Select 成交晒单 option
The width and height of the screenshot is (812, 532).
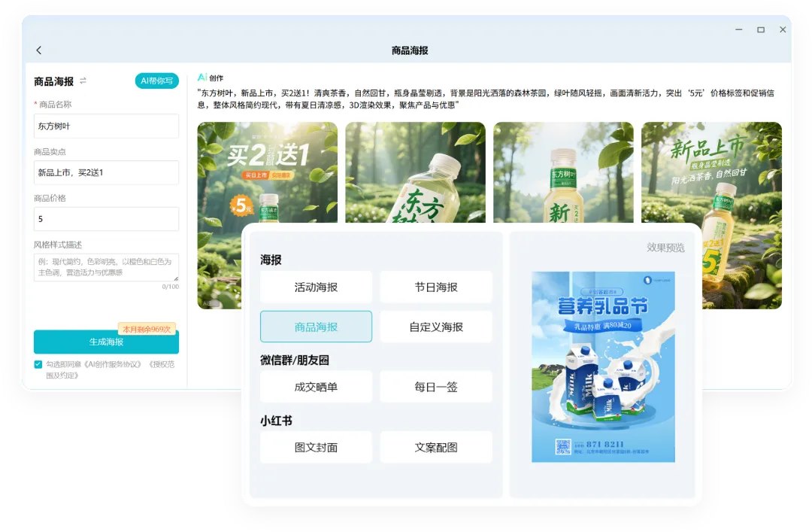point(316,387)
